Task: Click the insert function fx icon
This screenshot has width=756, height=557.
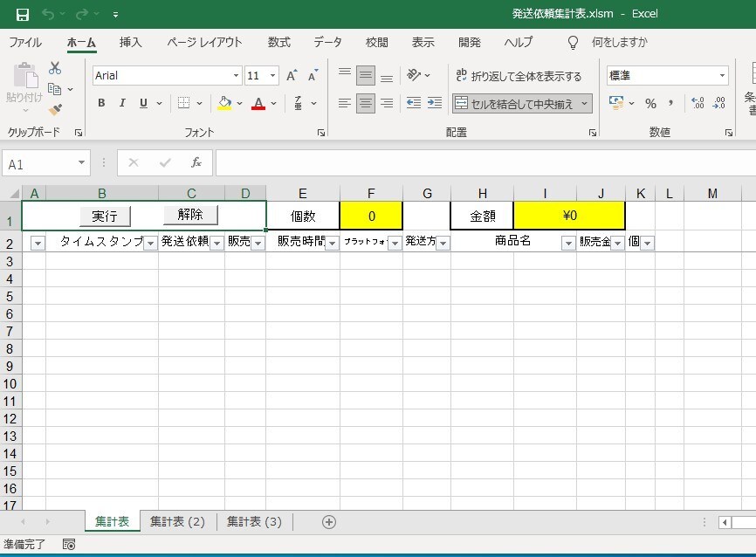Action: click(196, 163)
